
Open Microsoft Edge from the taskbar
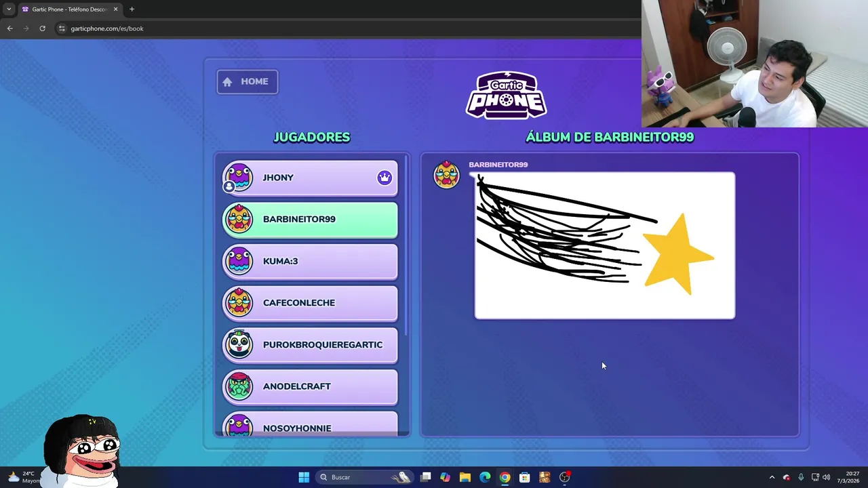(485, 477)
